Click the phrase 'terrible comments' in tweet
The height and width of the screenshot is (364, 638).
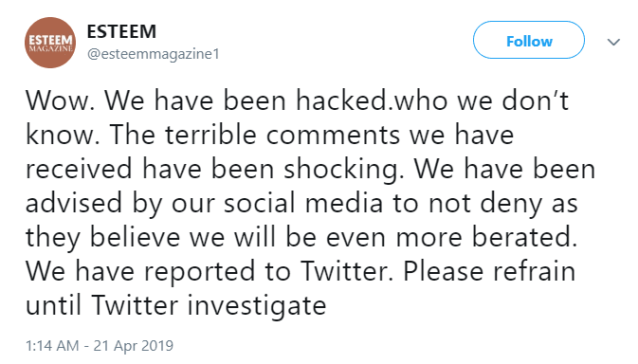(283, 135)
